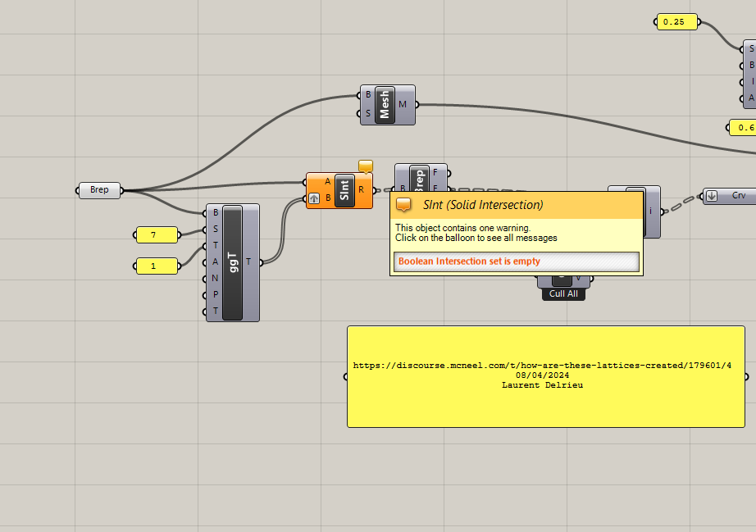Screen dimensions: 756x532
Task: Click the Cull All label
Action: [563, 294]
